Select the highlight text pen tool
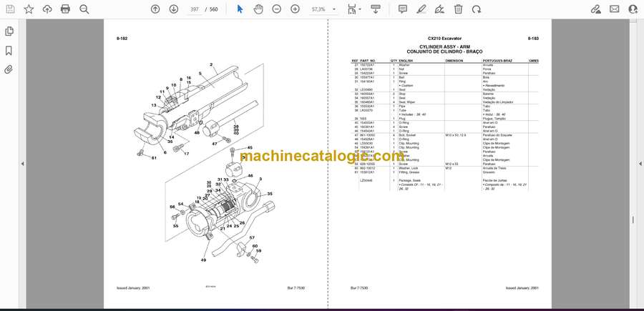Screen dimensions: 644x311 pyautogui.click(x=421, y=9)
